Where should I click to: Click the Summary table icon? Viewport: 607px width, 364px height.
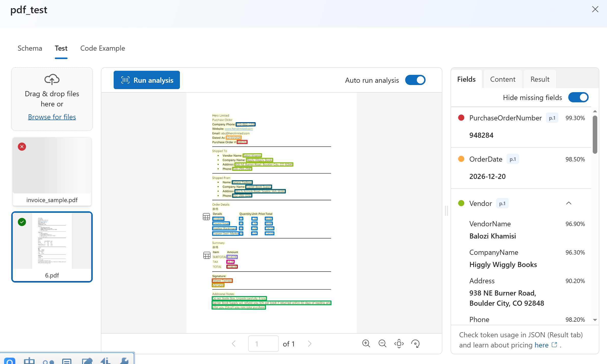pos(207,255)
